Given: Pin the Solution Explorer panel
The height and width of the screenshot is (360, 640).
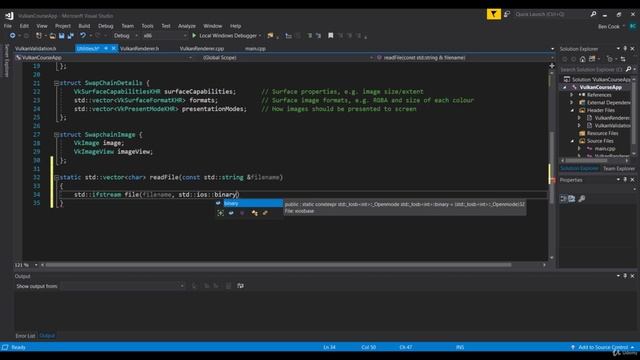Looking at the screenshot, I should point(625,49).
